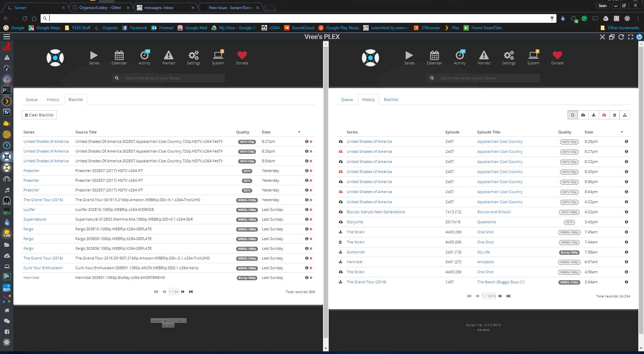Switch to Organizr/Lobby Gitter browser tab

100,8
